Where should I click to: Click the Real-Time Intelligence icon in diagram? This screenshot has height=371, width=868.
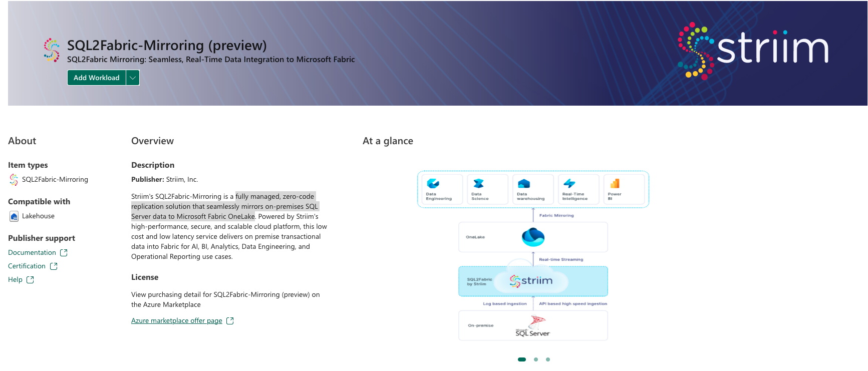click(x=569, y=184)
